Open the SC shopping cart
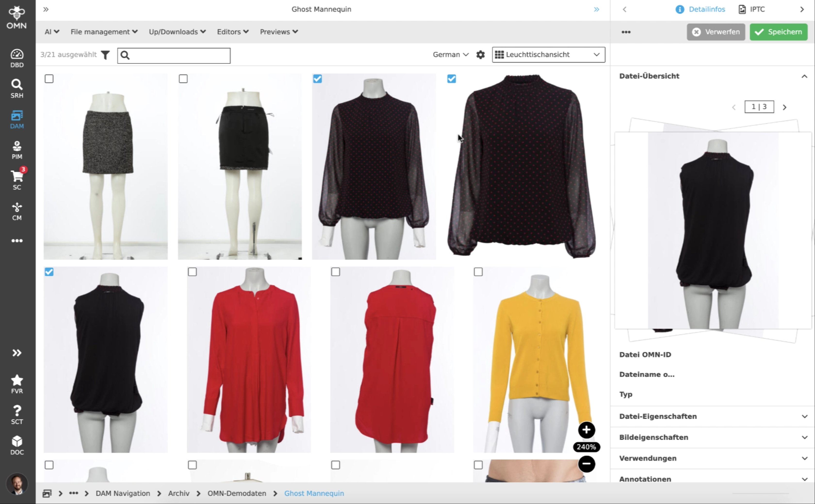The width and height of the screenshot is (815, 504). (x=17, y=180)
